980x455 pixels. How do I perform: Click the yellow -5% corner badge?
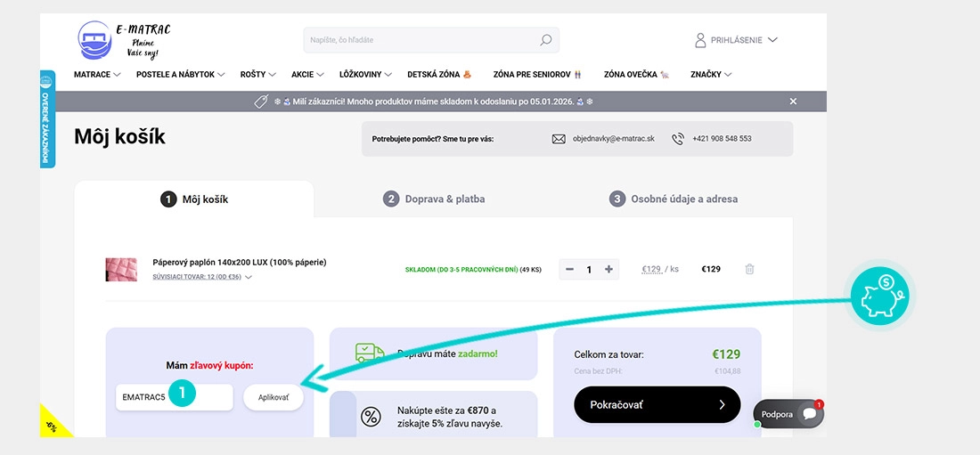click(x=53, y=425)
